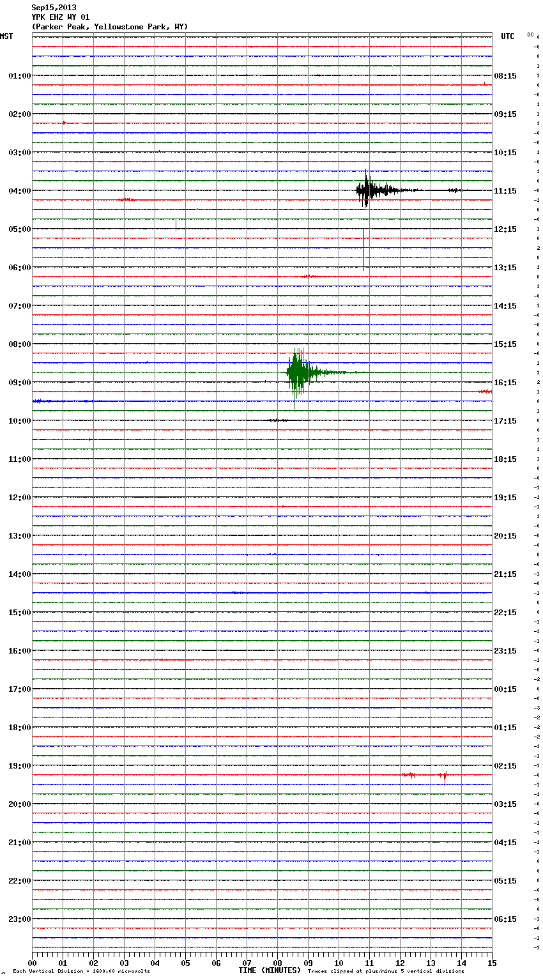543x980 pixels.
Task: Click the 04:15 UTC time label
Action: 505,843
